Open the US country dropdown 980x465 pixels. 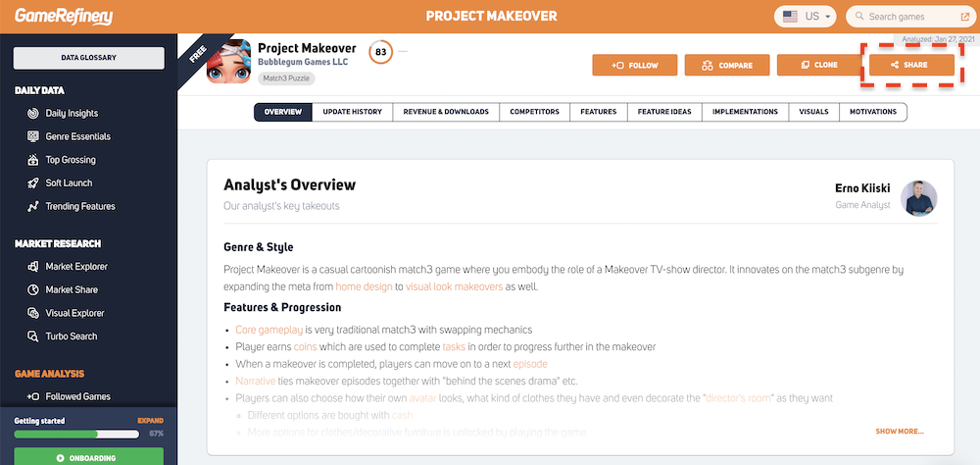pos(805,17)
